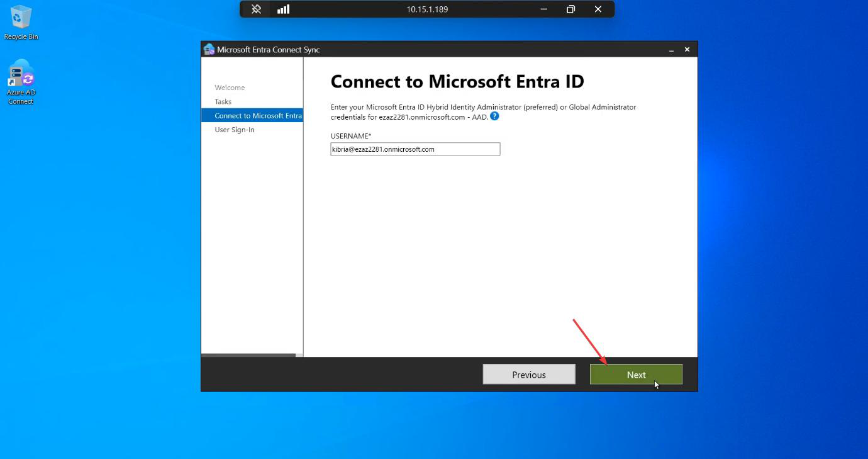Select Tasks step in wizard sidebar

point(223,101)
